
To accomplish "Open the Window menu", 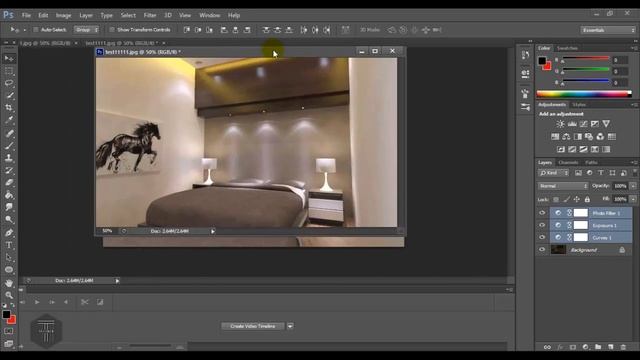I will coord(209,15).
